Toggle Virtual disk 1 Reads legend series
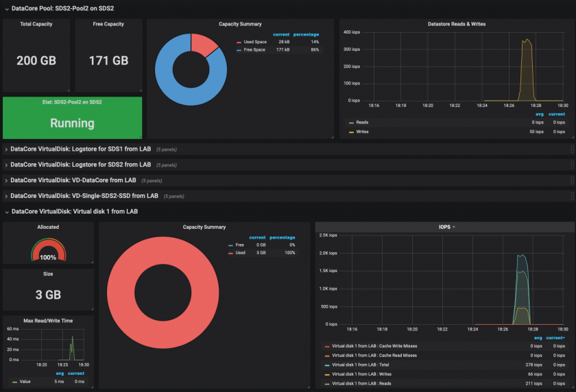 [x=361, y=383]
